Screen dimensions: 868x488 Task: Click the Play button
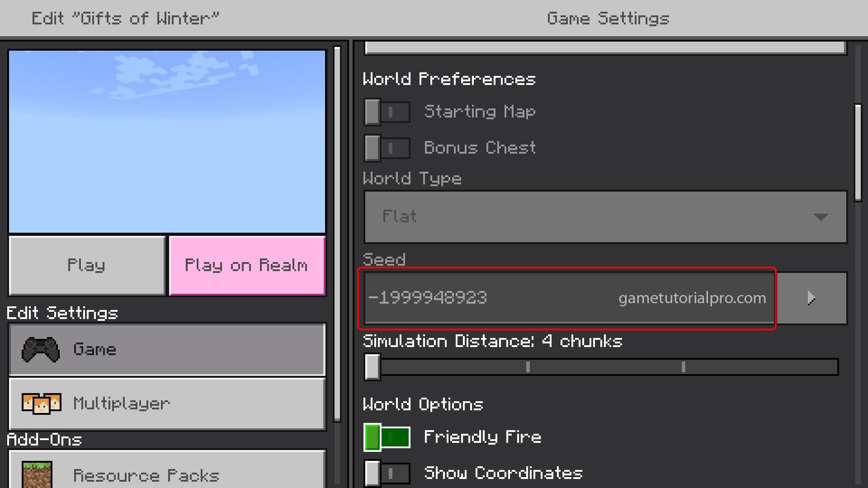tap(86, 264)
